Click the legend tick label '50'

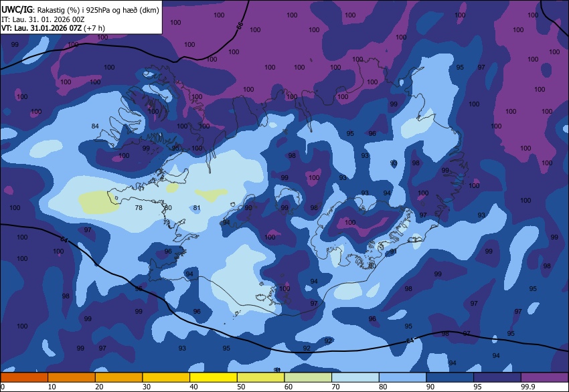click(241, 387)
